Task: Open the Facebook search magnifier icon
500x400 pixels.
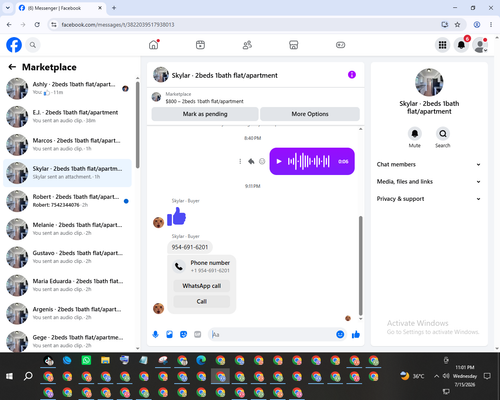Action: (x=33, y=45)
